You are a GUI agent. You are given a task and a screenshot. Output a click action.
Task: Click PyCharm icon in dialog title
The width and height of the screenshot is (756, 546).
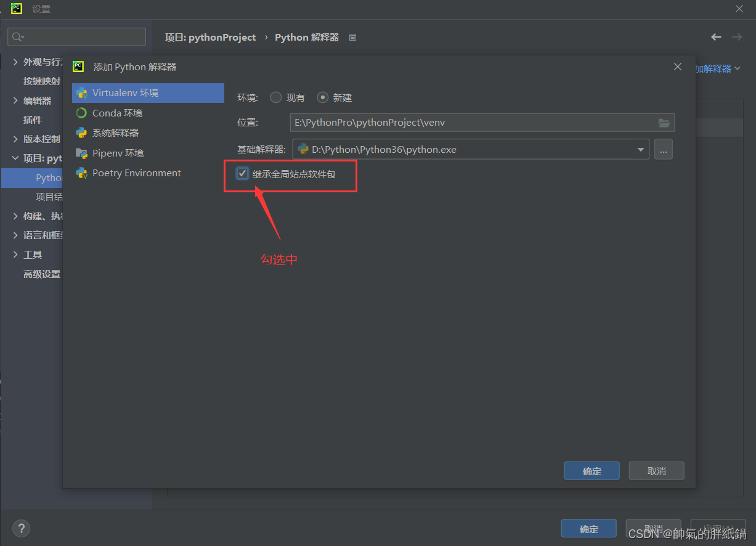(x=78, y=67)
